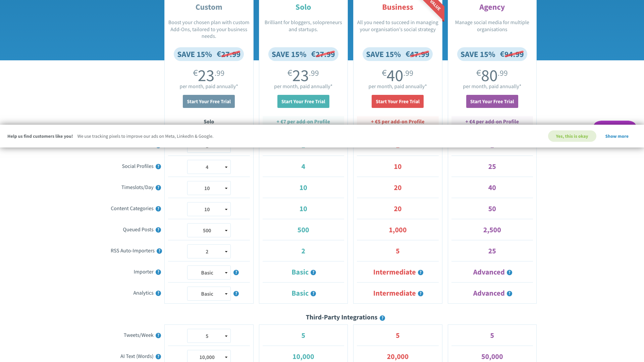Click Show more in the cookie banner
Image resolution: width=644 pixels, height=362 pixels.
(617, 136)
